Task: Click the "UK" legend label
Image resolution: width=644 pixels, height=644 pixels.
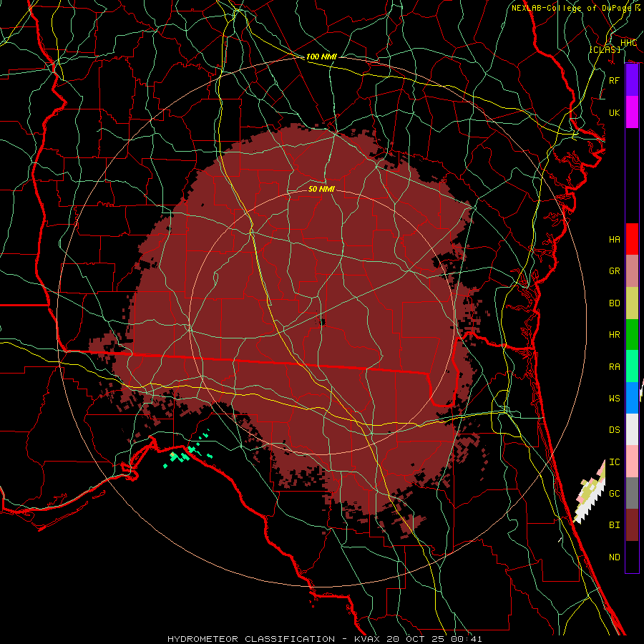Action: 615,112
